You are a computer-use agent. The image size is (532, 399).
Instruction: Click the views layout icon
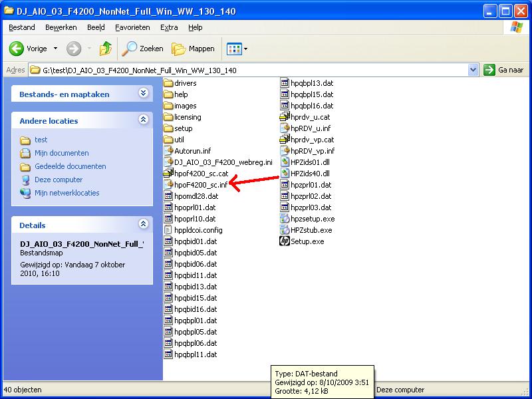click(x=234, y=49)
